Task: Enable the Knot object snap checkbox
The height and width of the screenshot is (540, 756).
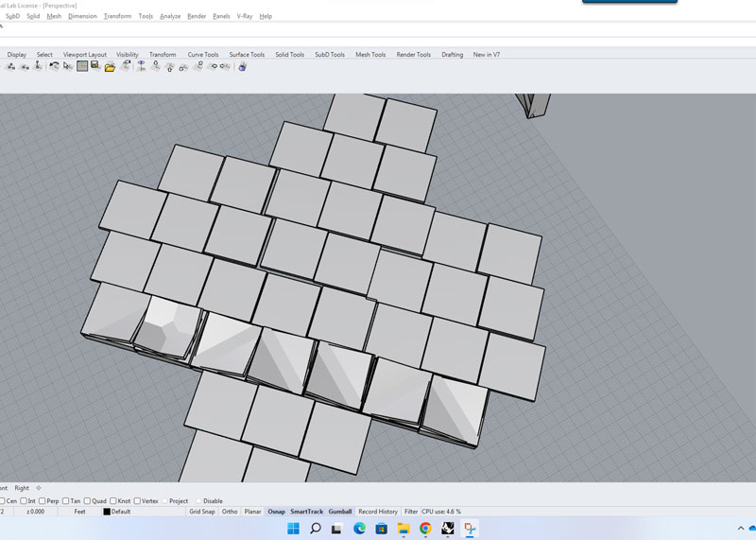Action: (112, 501)
